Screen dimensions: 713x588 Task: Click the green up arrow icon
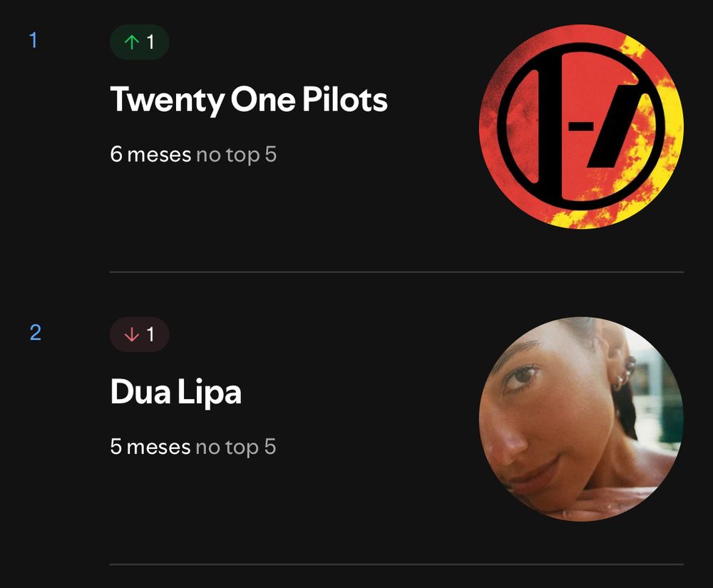pyautogui.click(x=132, y=42)
